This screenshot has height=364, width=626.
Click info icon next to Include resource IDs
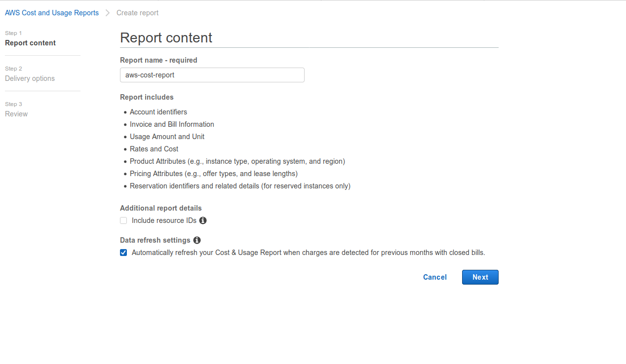point(203,220)
